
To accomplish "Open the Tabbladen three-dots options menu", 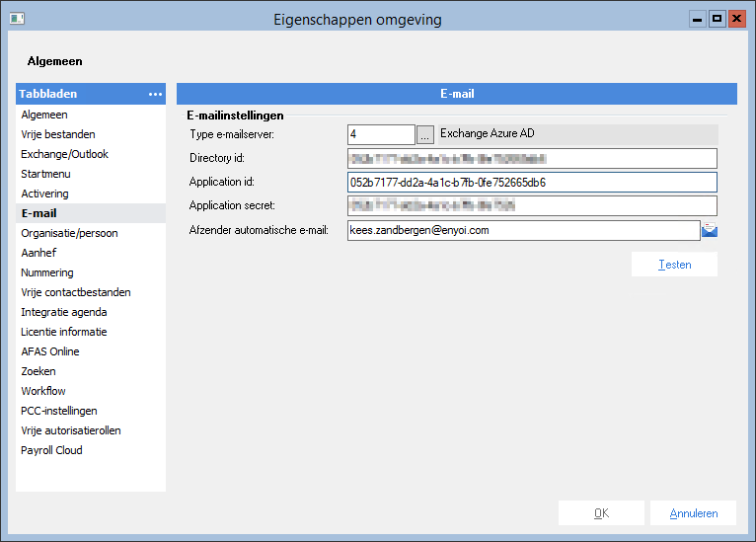I will coord(155,94).
